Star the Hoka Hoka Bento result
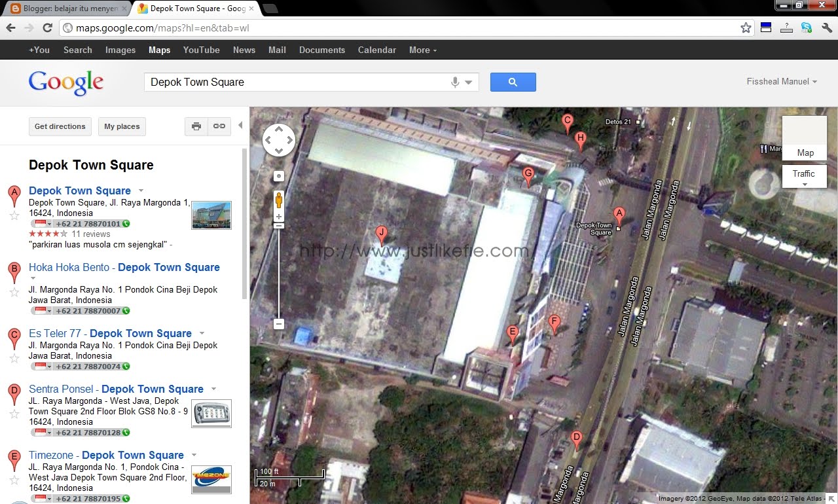The image size is (838, 504). click(x=14, y=292)
